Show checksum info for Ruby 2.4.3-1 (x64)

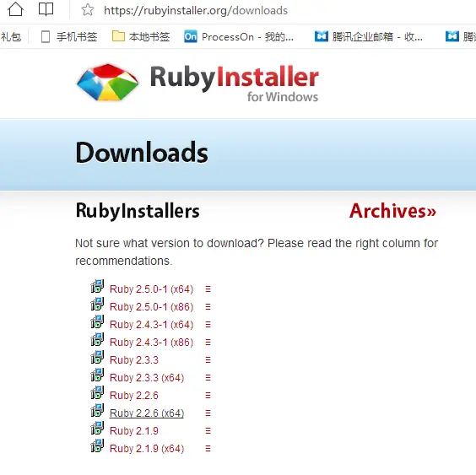point(208,325)
